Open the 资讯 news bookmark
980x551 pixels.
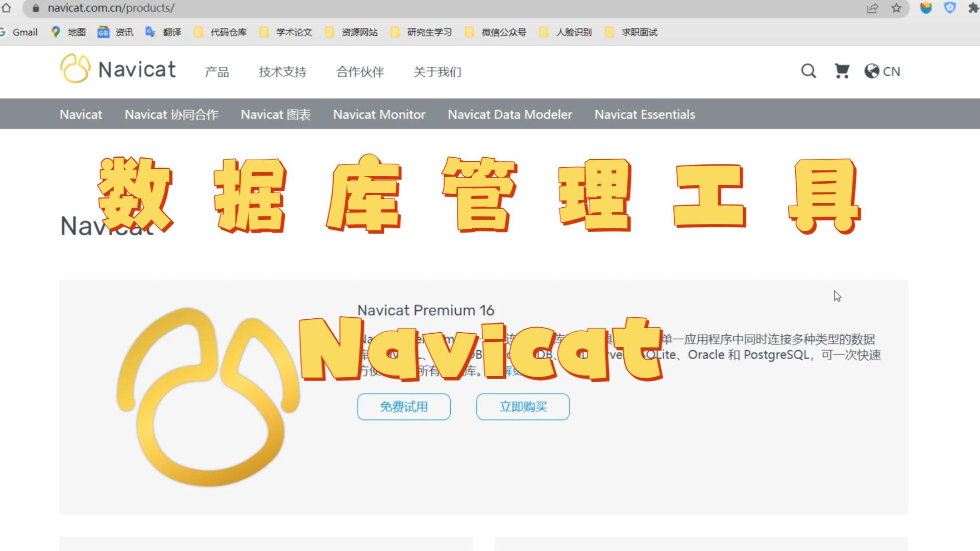pos(115,32)
